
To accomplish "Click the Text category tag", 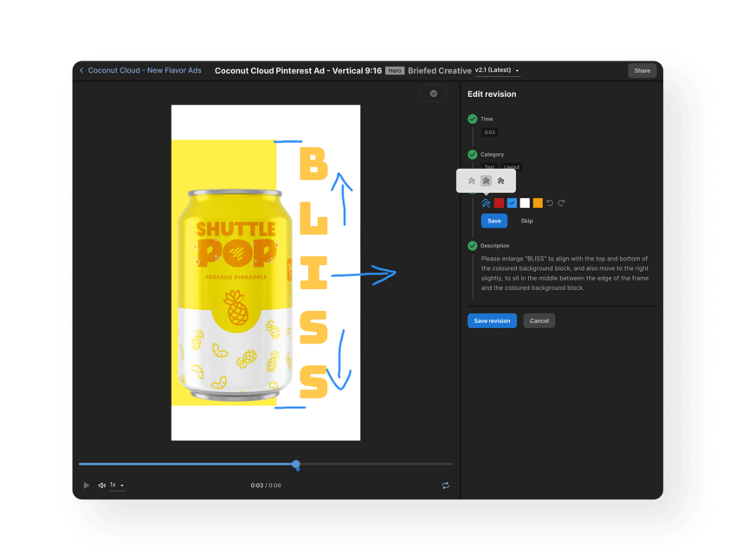I will (489, 167).
